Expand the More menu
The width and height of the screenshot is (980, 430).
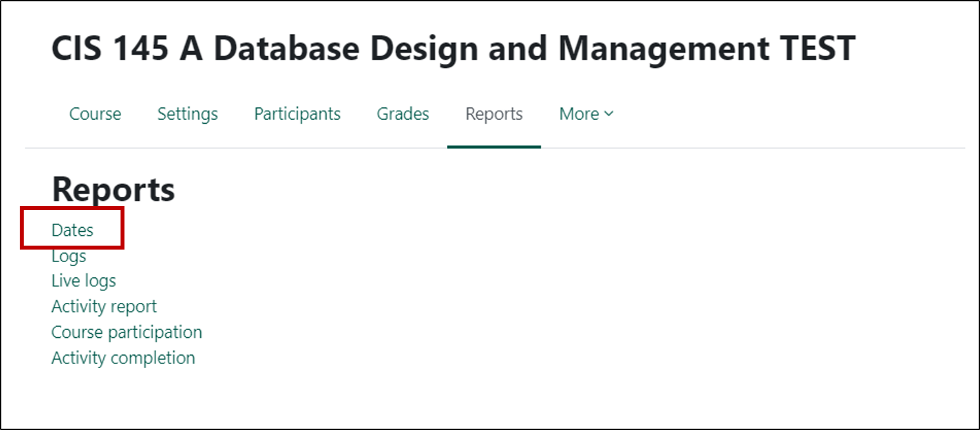(585, 113)
